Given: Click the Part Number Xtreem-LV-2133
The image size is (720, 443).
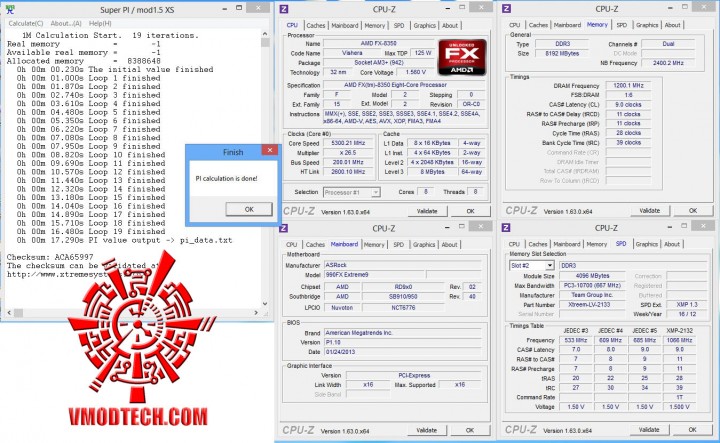Looking at the screenshot, I should (592, 305).
